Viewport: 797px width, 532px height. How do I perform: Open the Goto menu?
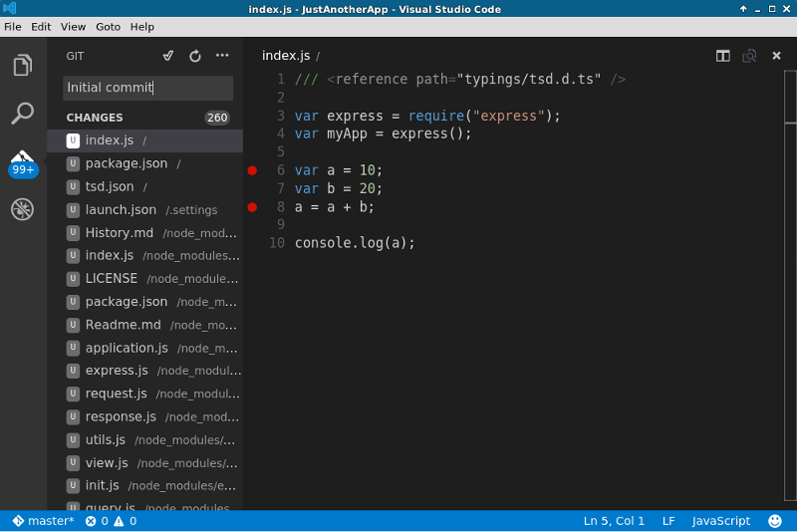[108, 27]
